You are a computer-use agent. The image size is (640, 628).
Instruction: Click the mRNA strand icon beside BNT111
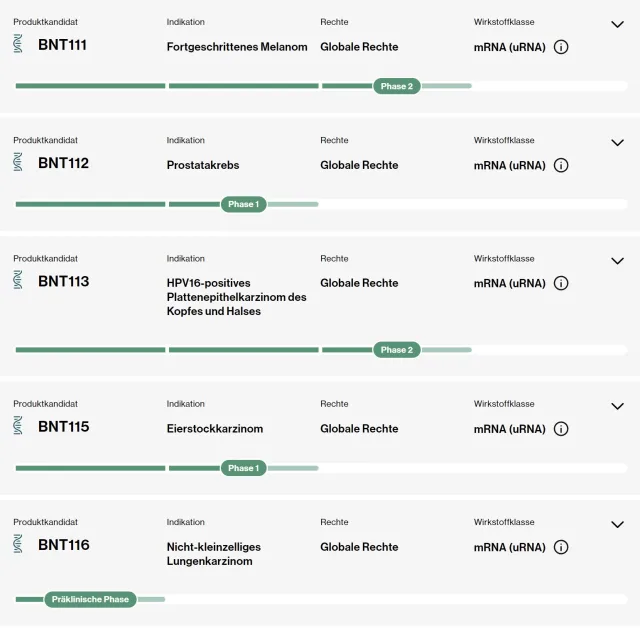pos(18,44)
